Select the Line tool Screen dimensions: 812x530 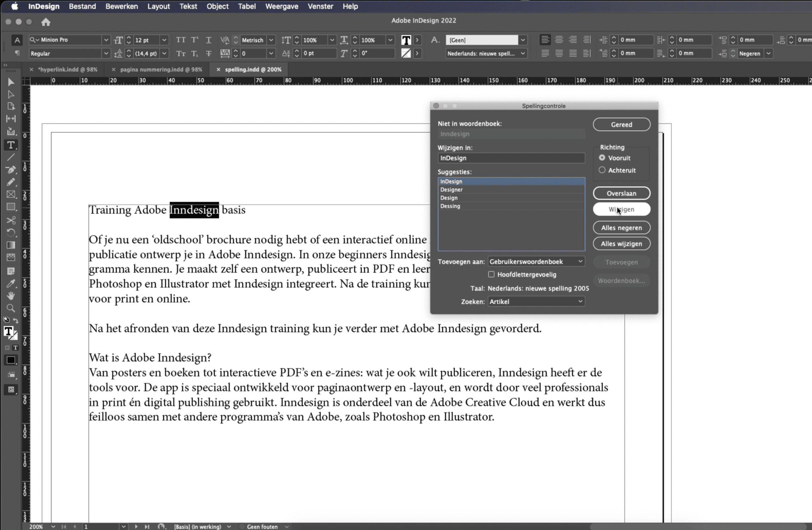tap(11, 157)
